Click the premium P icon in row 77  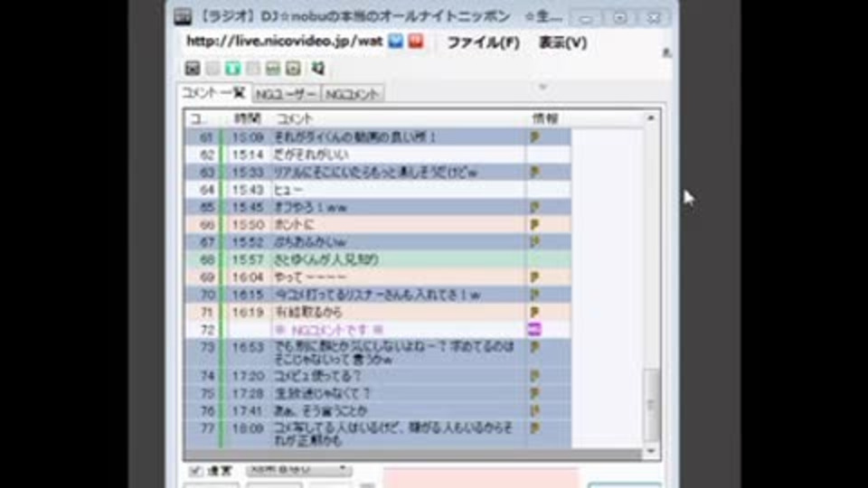(x=534, y=428)
